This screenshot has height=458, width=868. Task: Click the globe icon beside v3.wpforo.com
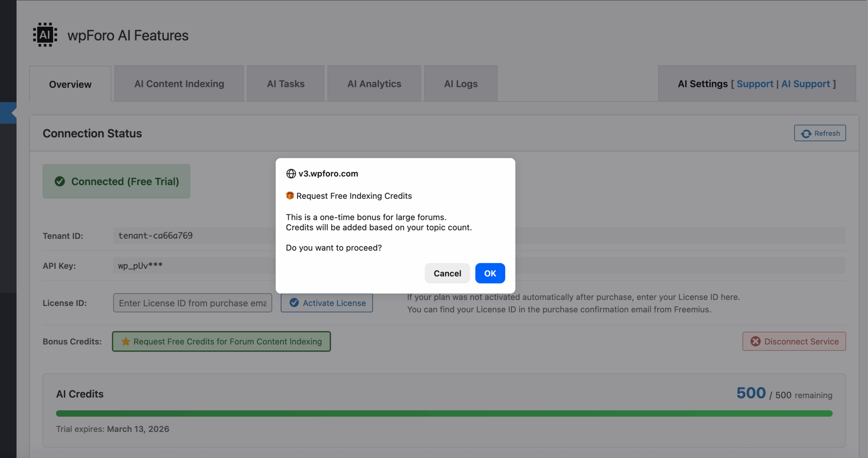pos(291,174)
